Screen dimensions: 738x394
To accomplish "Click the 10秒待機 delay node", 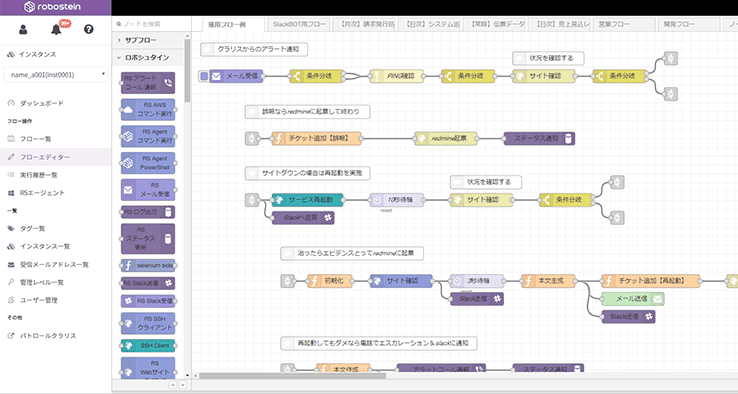I will tap(396, 200).
